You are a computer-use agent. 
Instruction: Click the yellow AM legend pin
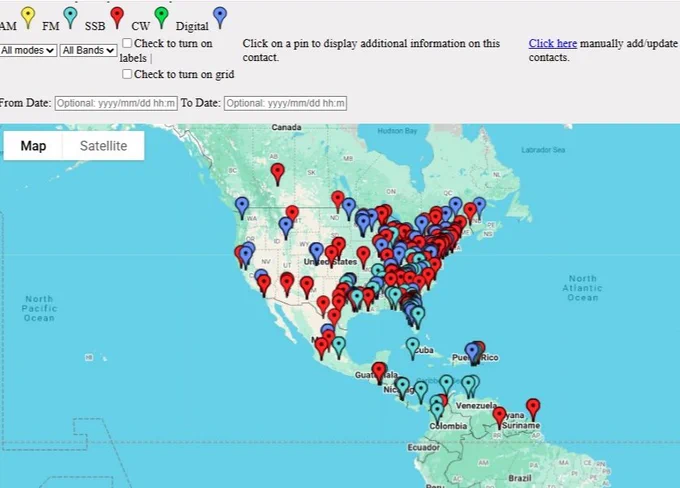click(28, 18)
